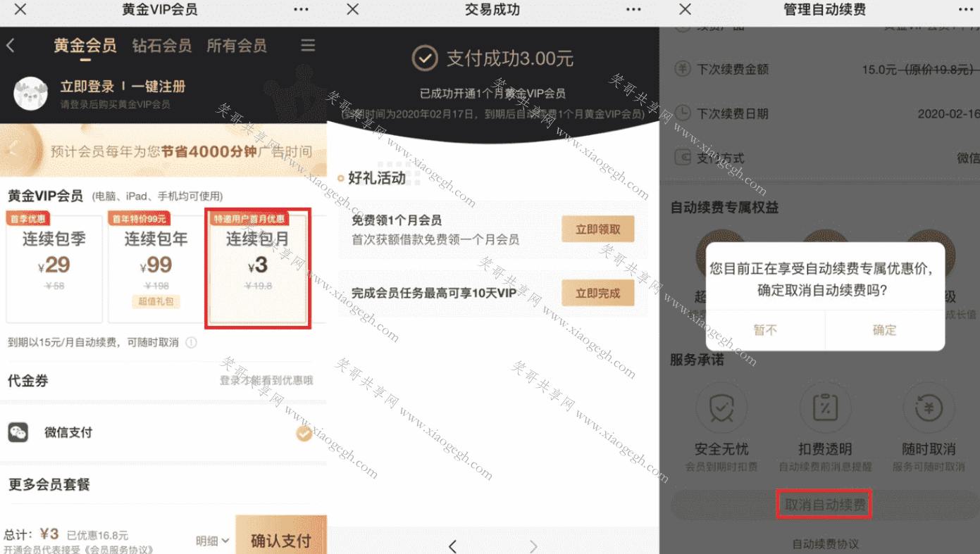
Task: Expand the 明细 price details dropdown
Action: [x=212, y=541]
